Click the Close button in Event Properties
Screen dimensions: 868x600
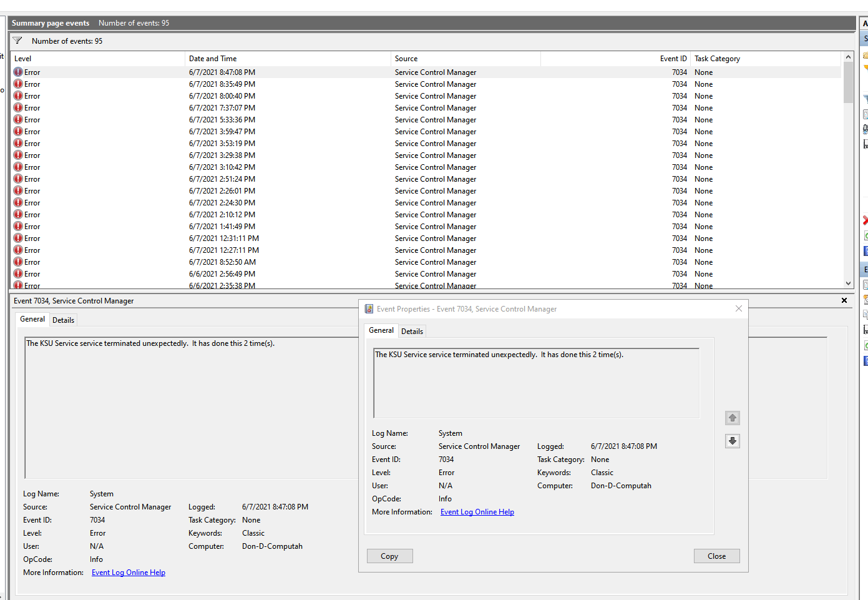(x=716, y=556)
